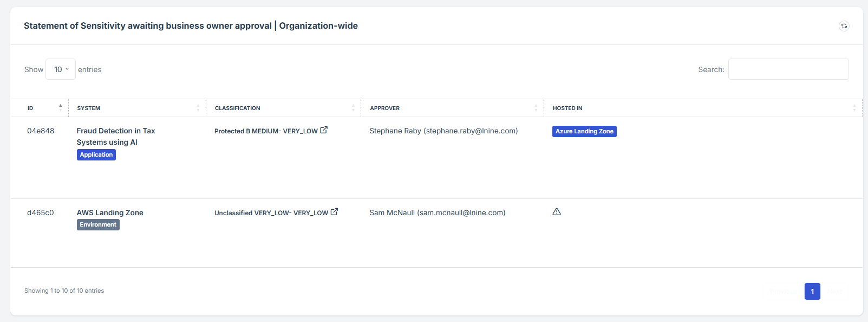This screenshot has height=322, width=868.
Task: Open external link beside Protected B MEDIUM classification
Action: click(324, 130)
